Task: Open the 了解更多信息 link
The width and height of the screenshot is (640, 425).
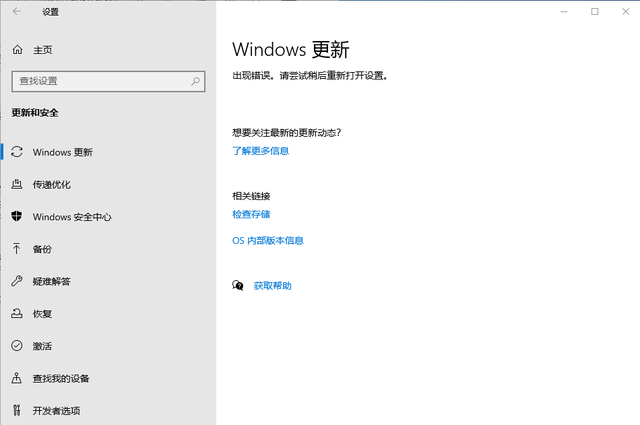Action: click(x=260, y=151)
